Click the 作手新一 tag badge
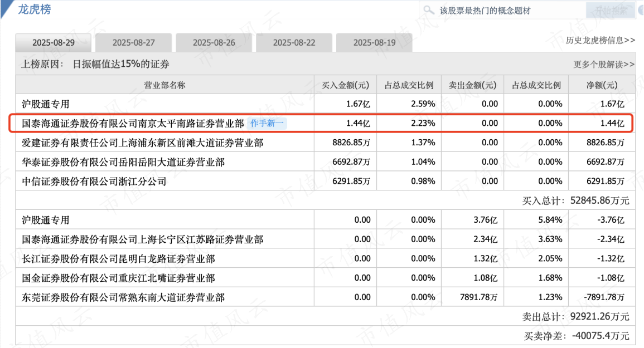The image size is (644, 348). (x=268, y=123)
